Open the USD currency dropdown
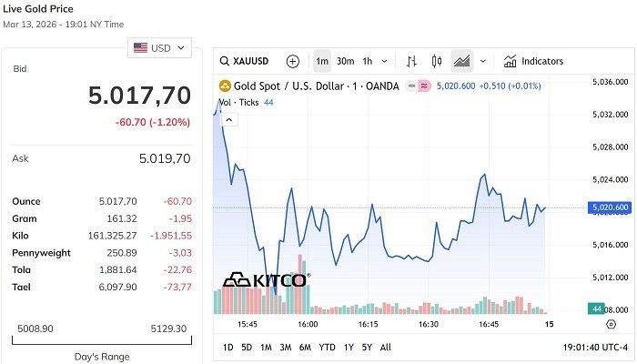 (x=160, y=48)
